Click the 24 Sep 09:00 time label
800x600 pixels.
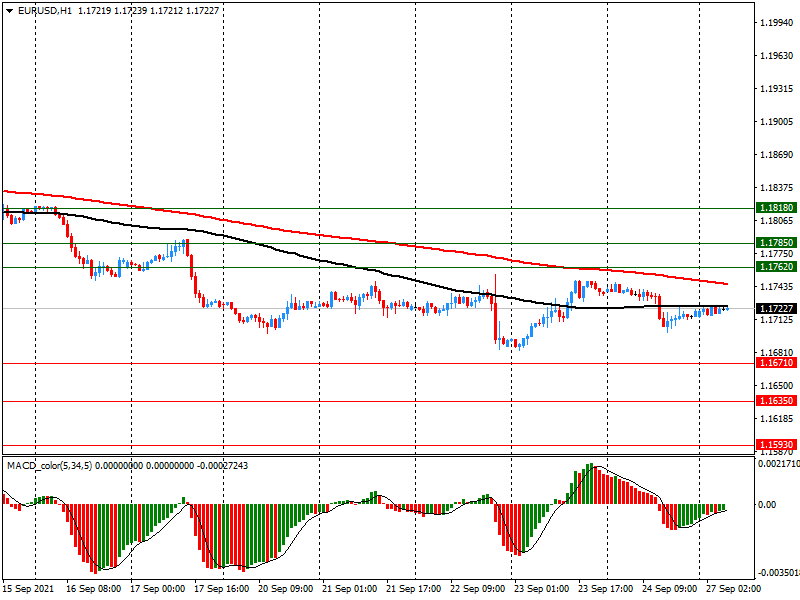669,589
